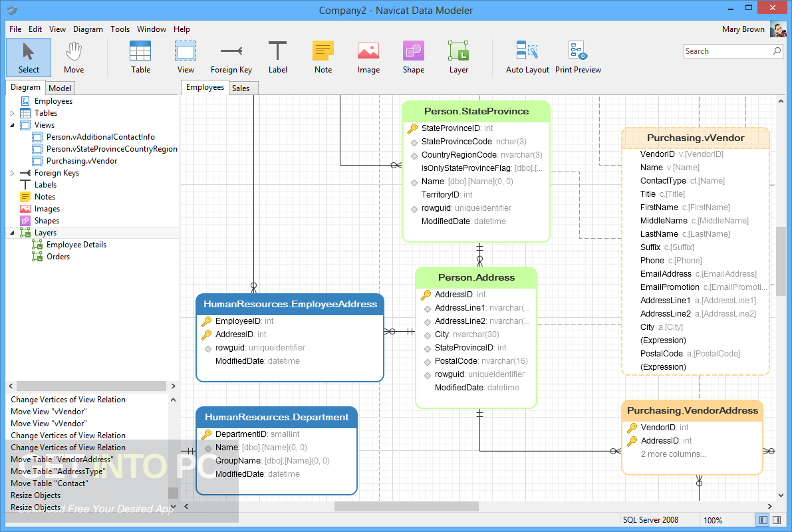Select Person.vAdditionalContactInfo view in tree
Image resolution: width=792 pixels, height=532 pixels.
100,137
